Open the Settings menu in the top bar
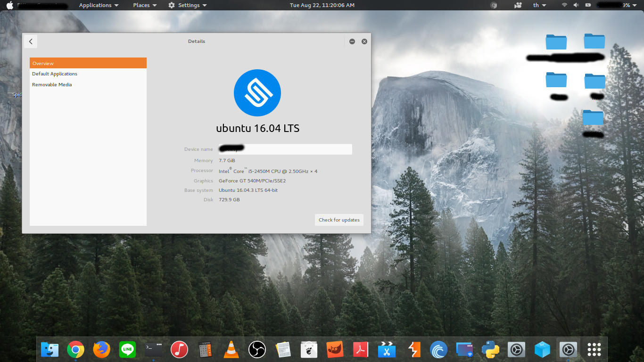Viewport: 644px width, 362px height. tap(187, 5)
